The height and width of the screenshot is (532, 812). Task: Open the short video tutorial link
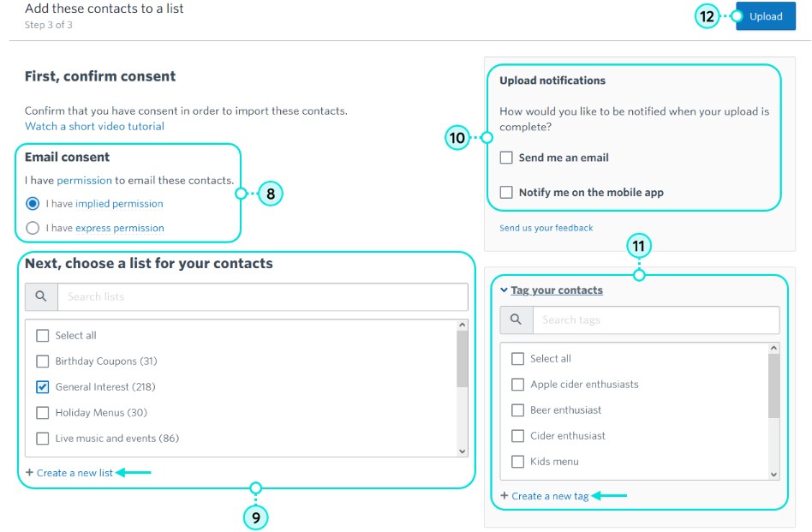(x=95, y=127)
